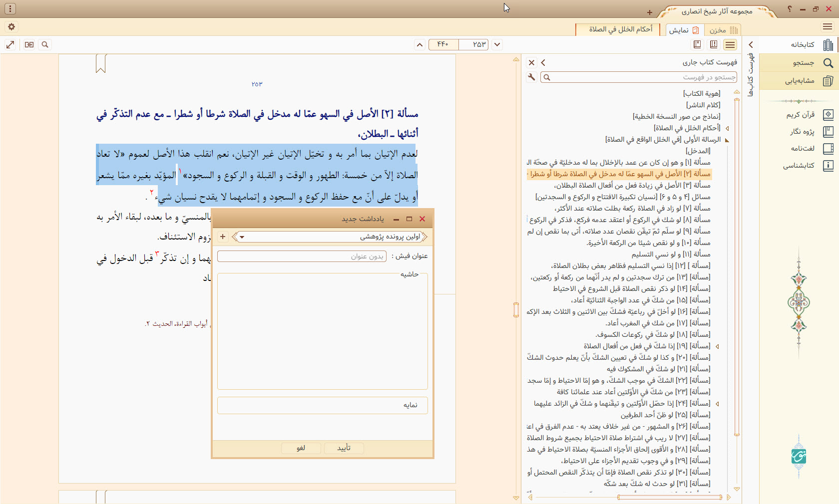The image size is (839, 504).
Task: Select مجموعه آثار شیخ انصاری window tab
Action: [x=717, y=11]
